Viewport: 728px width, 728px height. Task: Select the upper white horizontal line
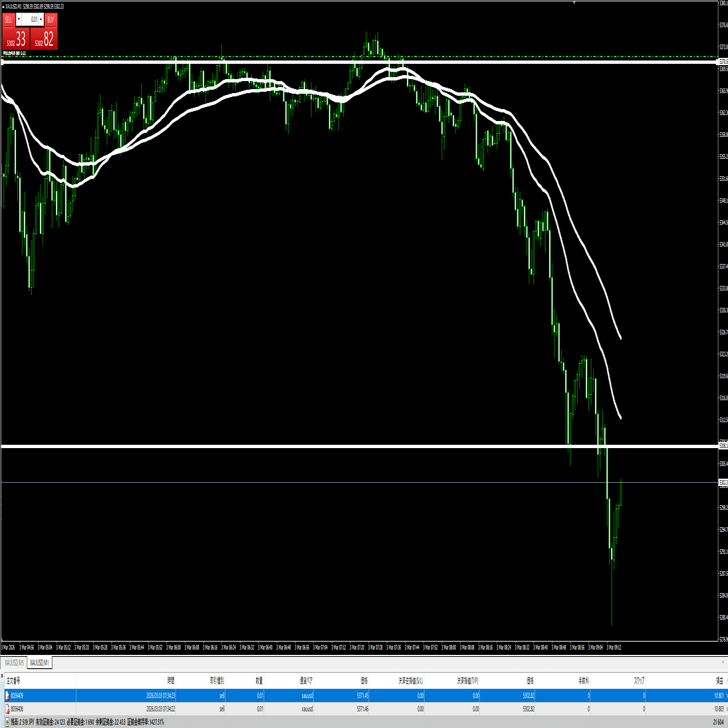[x=360, y=62]
